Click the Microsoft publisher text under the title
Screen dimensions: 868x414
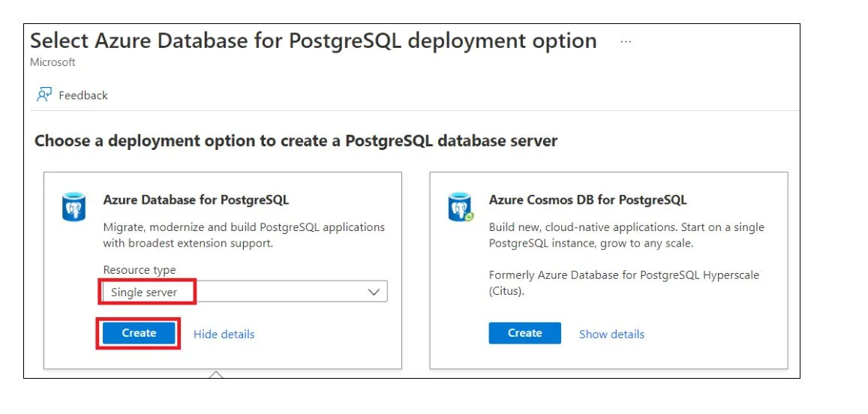click(x=53, y=62)
